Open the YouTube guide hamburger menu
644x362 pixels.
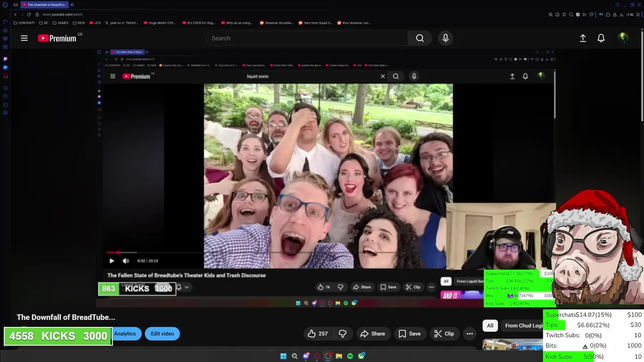(24, 38)
